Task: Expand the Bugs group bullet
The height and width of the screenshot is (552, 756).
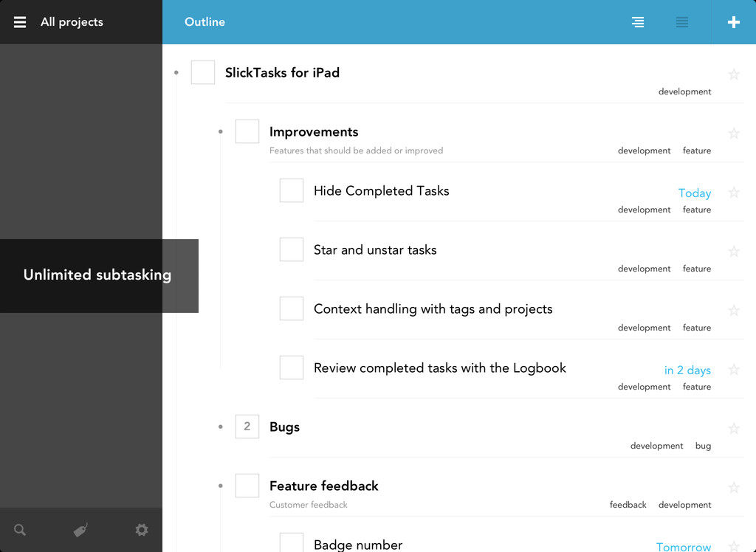Action: (220, 427)
